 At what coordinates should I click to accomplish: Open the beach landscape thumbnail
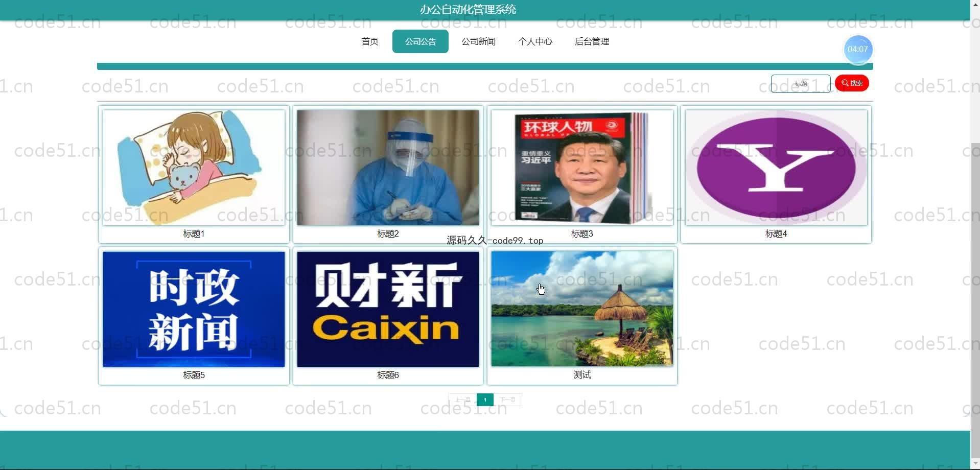582,309
